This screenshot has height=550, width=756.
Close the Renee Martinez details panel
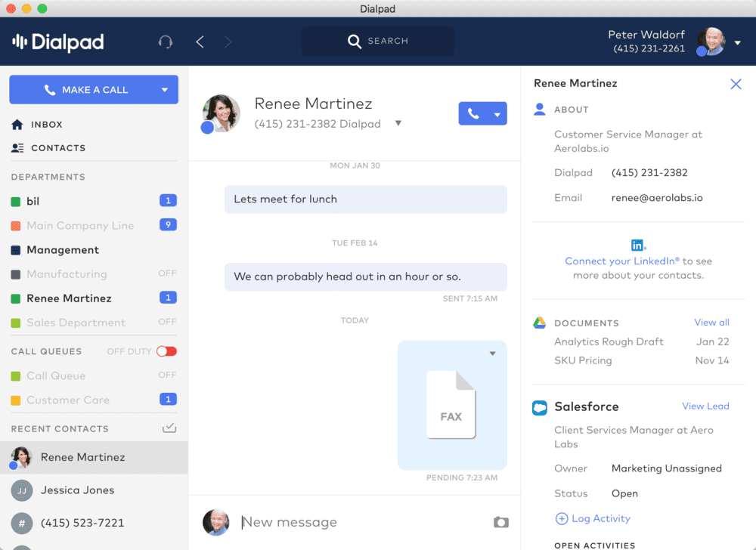[x=736, y=84]
